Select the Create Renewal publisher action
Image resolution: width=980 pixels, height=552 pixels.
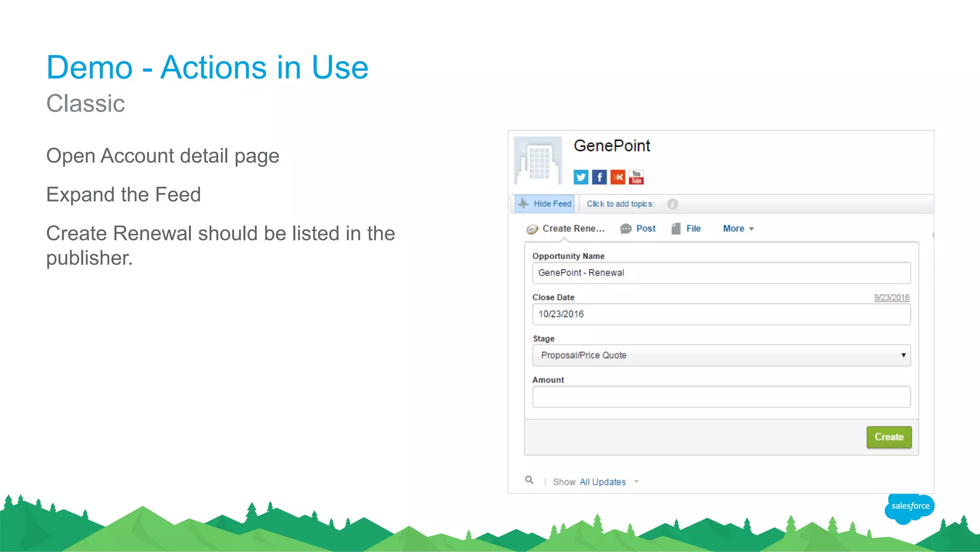pyautogui.click(x=565, y=229)
